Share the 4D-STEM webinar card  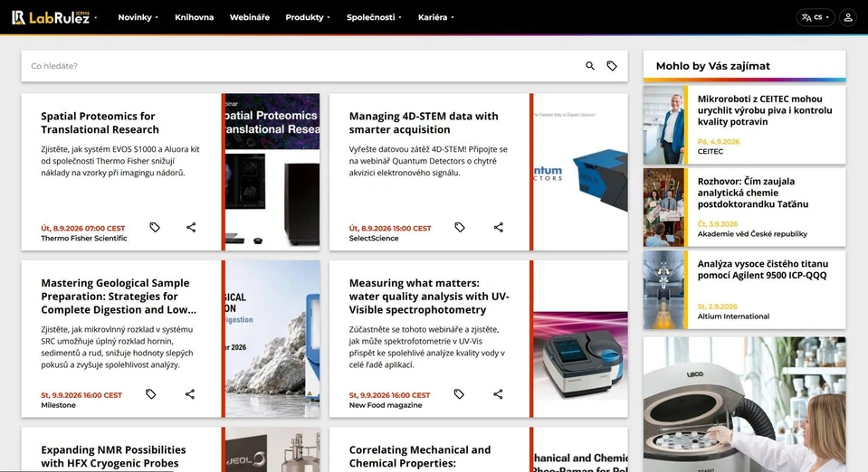click(x=499, y=228)
